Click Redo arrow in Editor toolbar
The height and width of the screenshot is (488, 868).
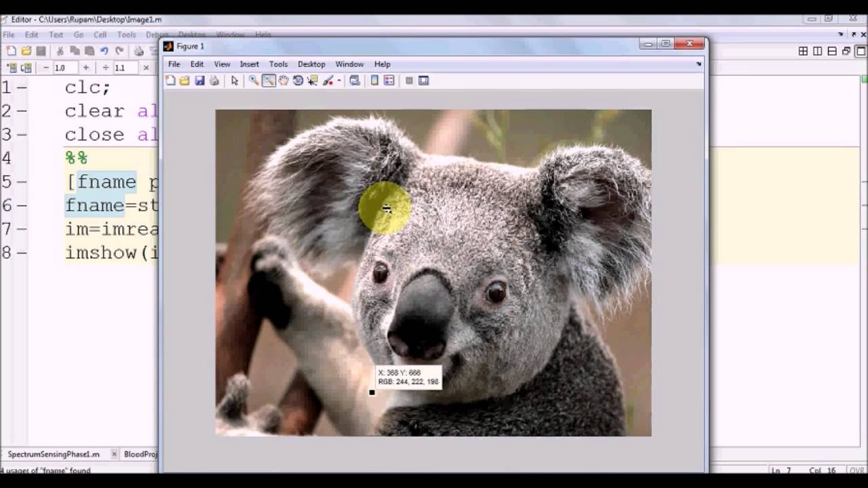pos(119,51)
